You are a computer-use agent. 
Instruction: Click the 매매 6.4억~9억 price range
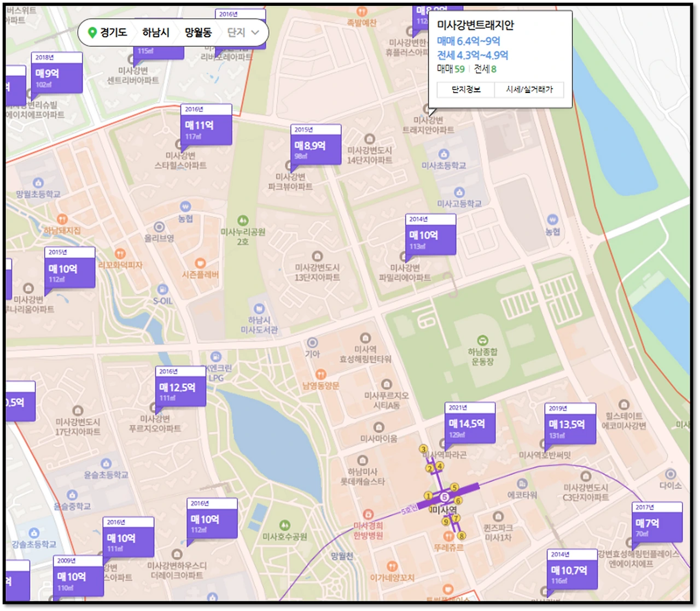coord(468,41)
